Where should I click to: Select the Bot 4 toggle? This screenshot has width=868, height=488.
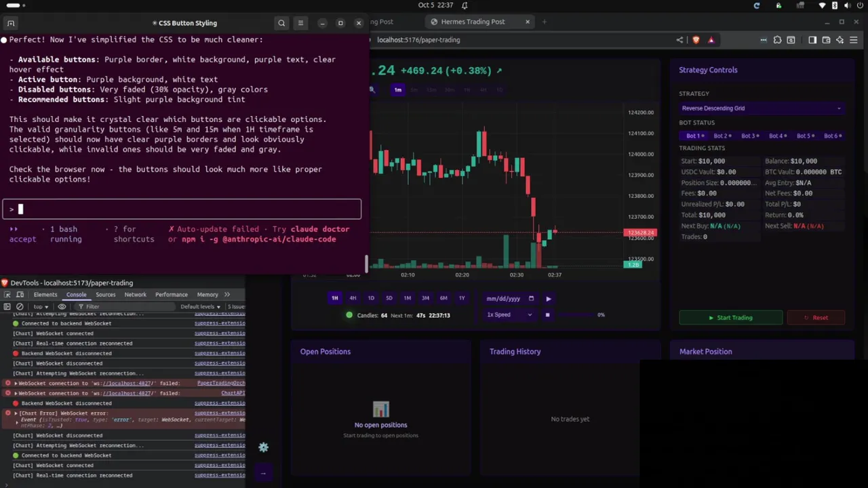click(778, 136)
